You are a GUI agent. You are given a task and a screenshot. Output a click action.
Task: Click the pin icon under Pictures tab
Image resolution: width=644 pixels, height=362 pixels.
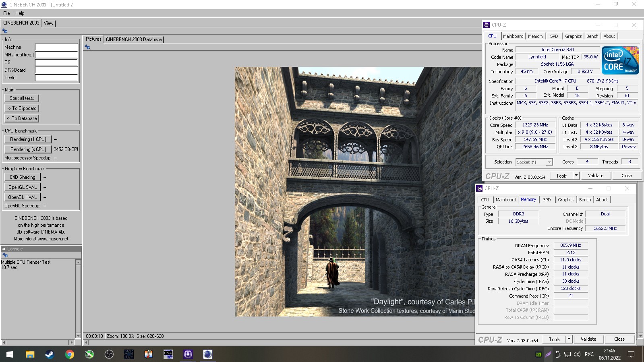coord(87,47)
